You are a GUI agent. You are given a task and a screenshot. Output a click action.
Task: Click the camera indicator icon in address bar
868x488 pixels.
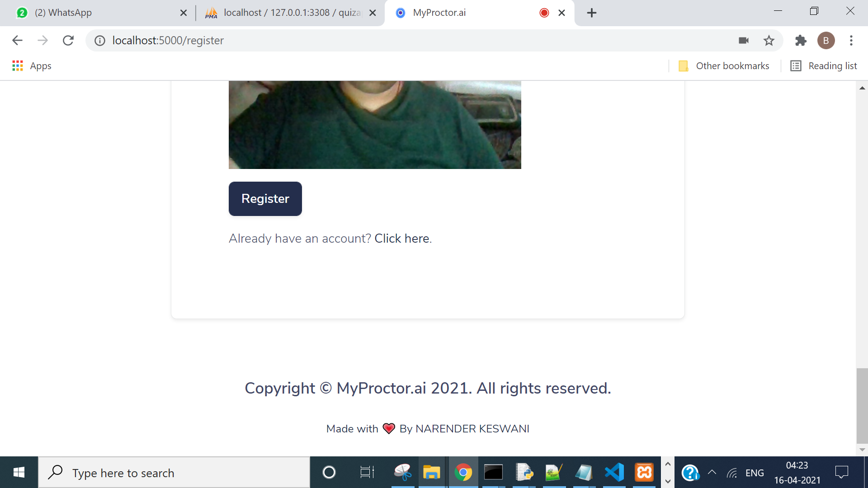(x=744, y=41)
